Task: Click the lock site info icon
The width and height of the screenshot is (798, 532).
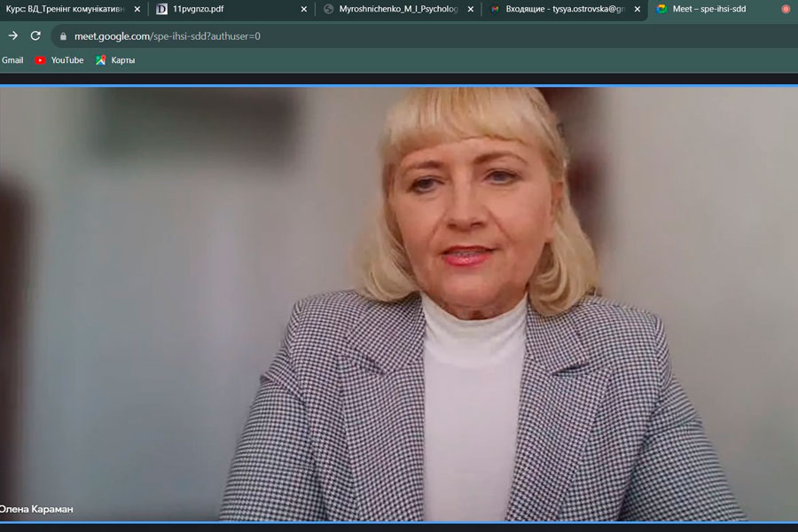Action: [x=62, y=37]
